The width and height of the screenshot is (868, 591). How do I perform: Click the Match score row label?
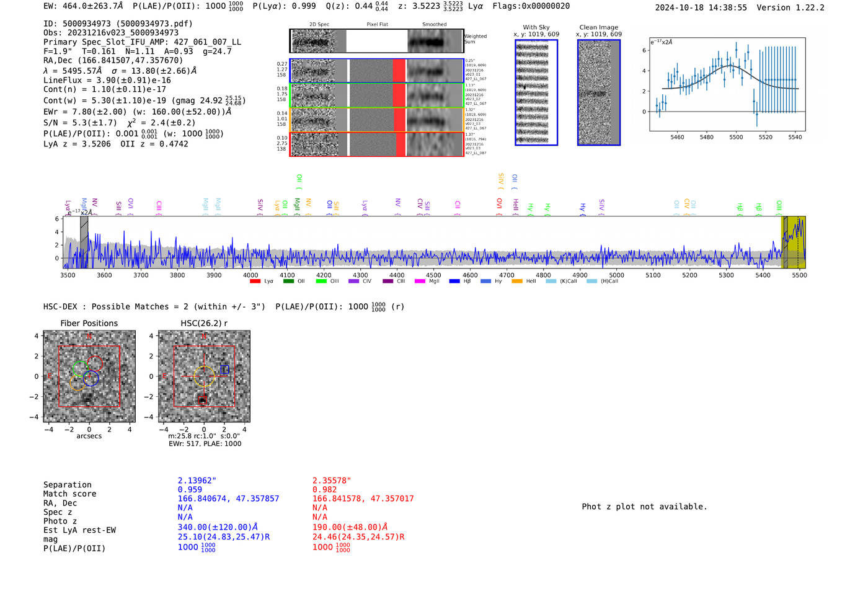(x=70, y=494)
